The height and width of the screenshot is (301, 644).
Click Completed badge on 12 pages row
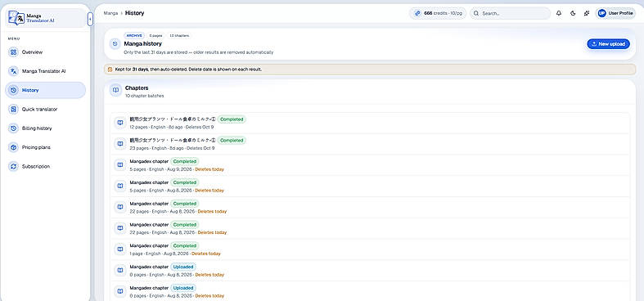coord(232,119)
